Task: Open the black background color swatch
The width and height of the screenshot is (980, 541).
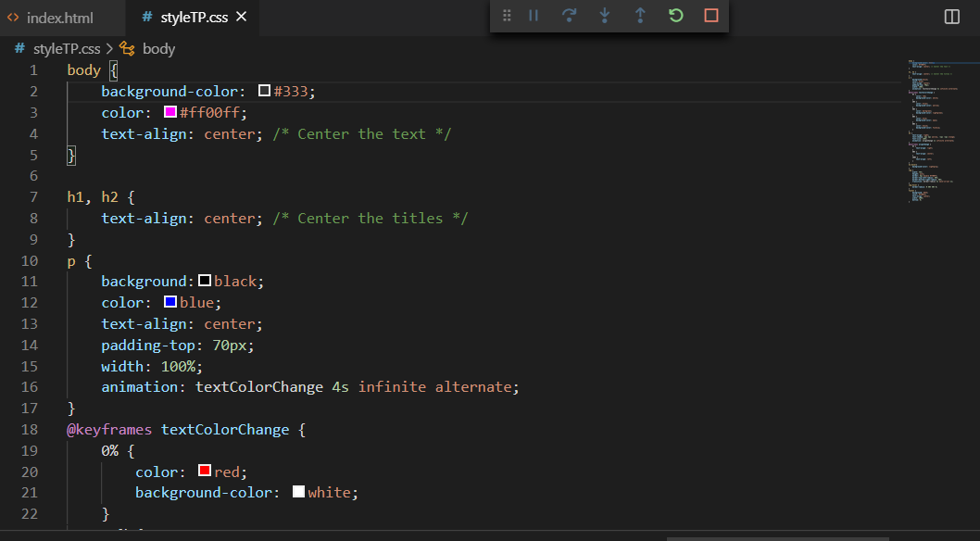Action: [205, 281]
